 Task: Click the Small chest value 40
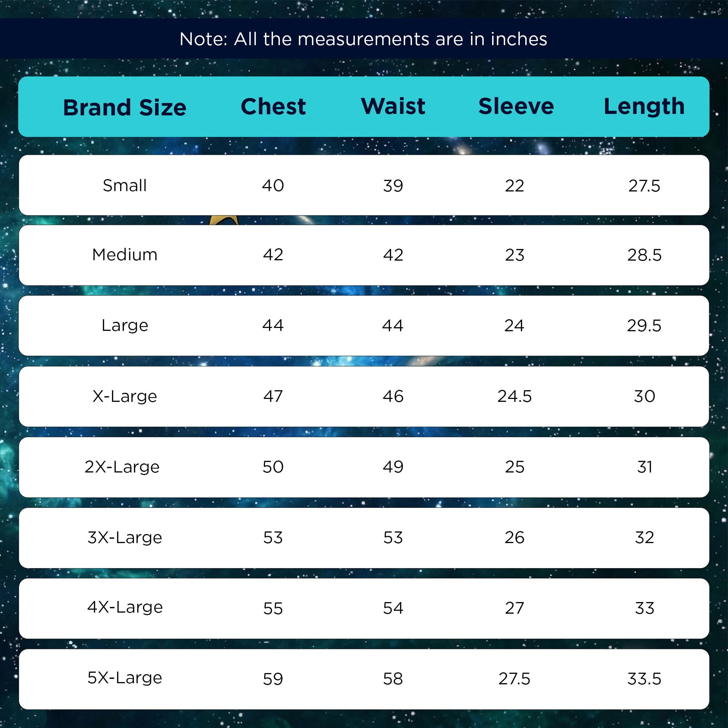pos(273,185)
